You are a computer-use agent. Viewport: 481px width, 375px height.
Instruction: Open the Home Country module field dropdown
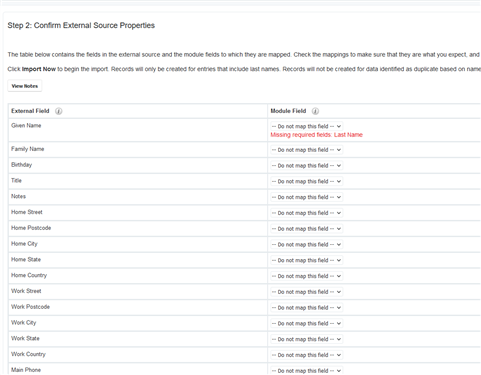coord(306,276)
